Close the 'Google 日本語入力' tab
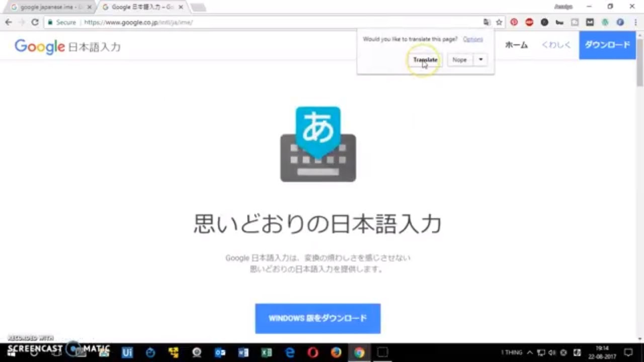Viewport: 644px width, 362px height. [181, 7]
